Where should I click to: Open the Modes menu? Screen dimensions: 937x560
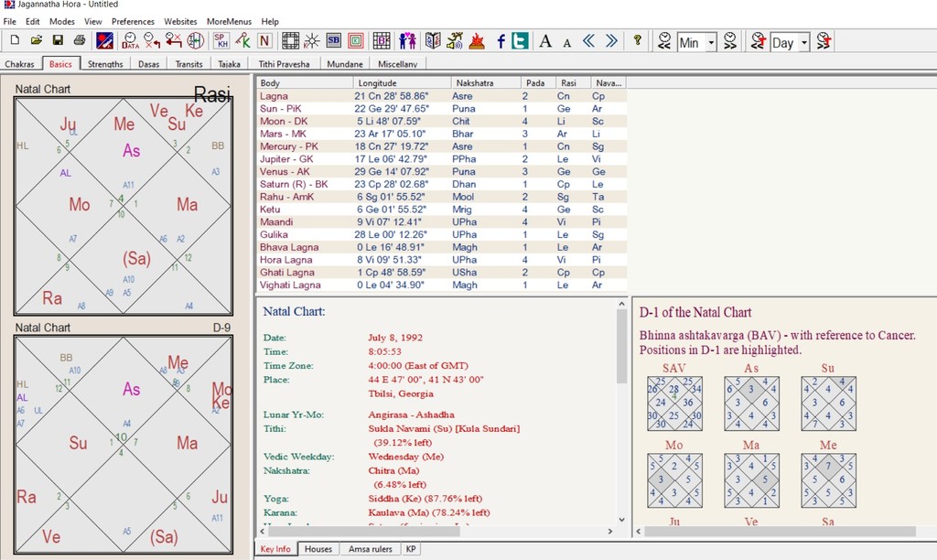[62, 21]
